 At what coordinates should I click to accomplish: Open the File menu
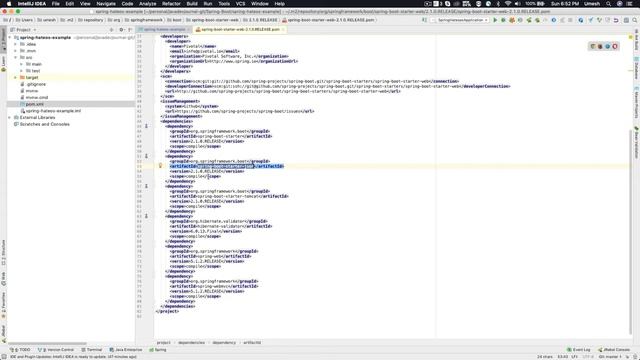tap(56, 4)
